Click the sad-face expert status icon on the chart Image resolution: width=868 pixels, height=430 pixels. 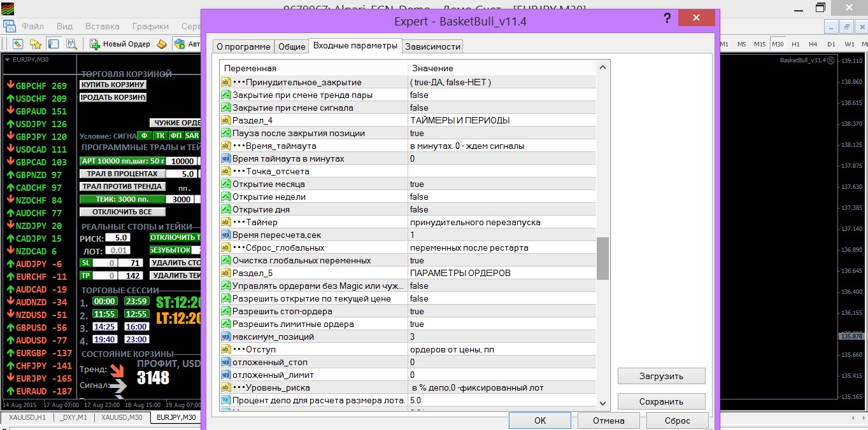pyautogui.click(x=830, y=60)
